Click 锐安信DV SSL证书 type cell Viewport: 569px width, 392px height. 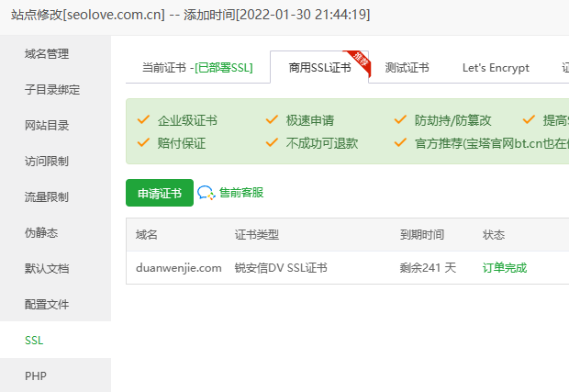281,268
